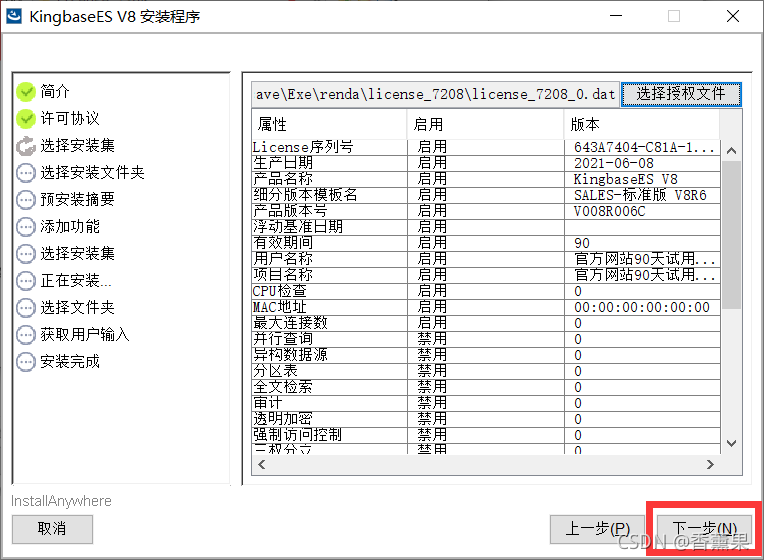Click the right arrow of horizontal scrollbar
This screenshot has height=560, width=764.
pos(710,464)
